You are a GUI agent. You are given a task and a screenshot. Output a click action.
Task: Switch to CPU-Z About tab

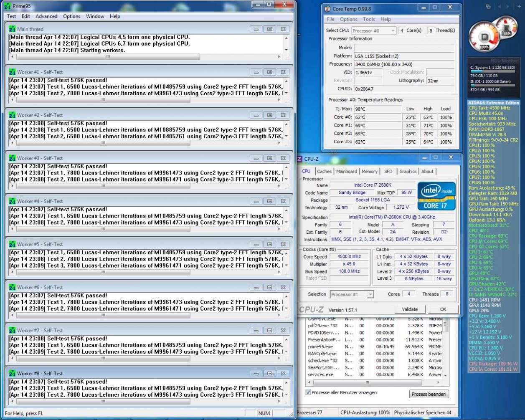[x=427, y=172]
